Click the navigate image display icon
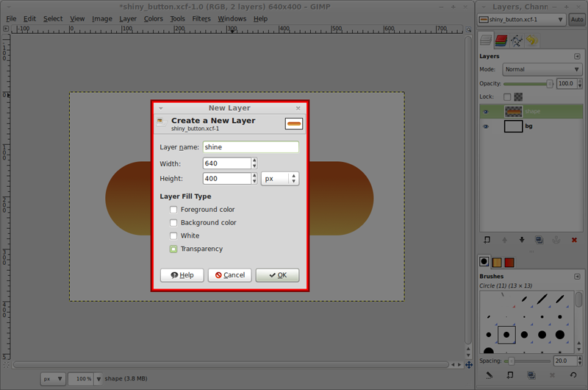The height and width of the screenshot is (390, 588). tap(469, 364)
